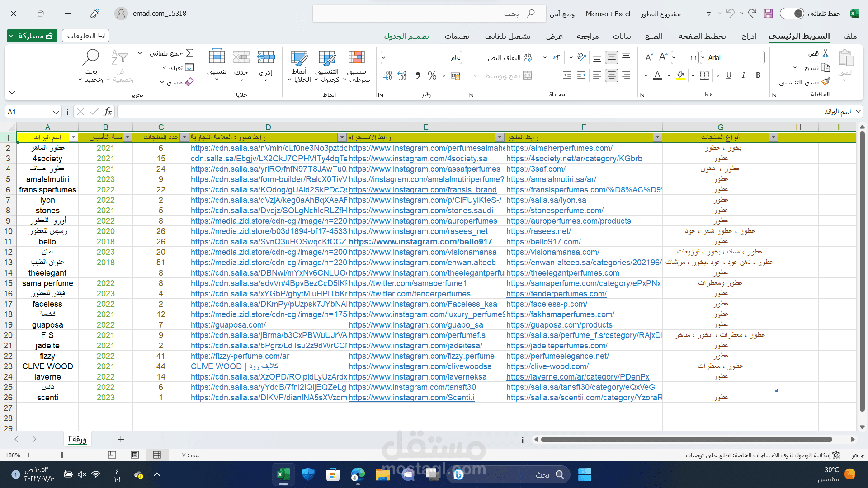Open filter dropdown on column A header
868x488 pixels.
pos(73,137)
